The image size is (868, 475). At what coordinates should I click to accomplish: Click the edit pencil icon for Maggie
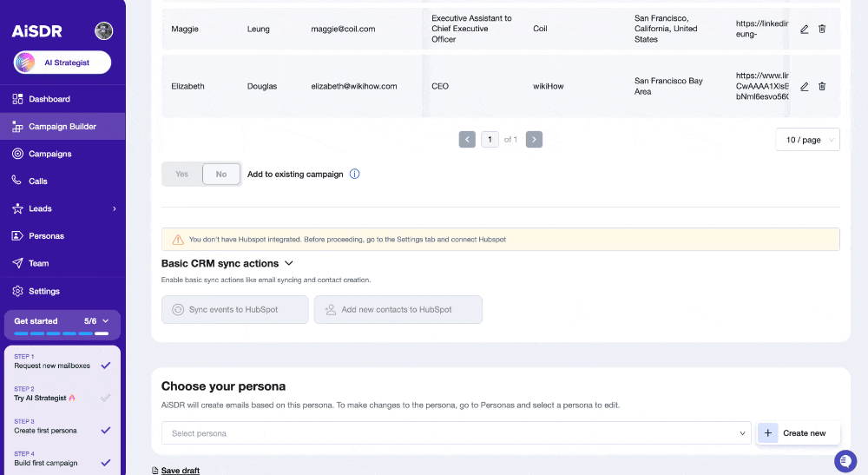[804, 29]
